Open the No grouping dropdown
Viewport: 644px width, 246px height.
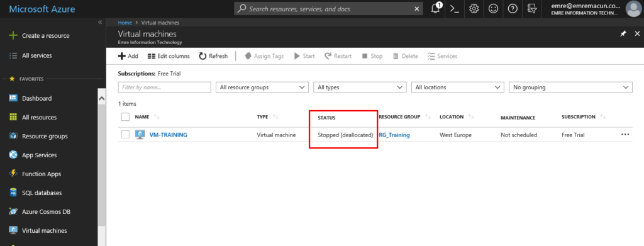(570, 87)
